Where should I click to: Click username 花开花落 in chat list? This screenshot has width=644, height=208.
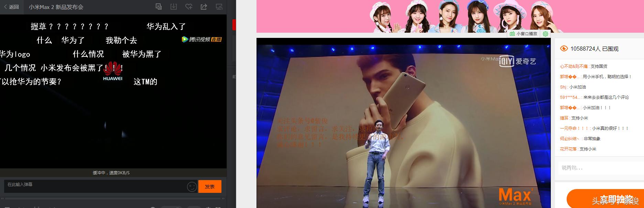point(568,149)
